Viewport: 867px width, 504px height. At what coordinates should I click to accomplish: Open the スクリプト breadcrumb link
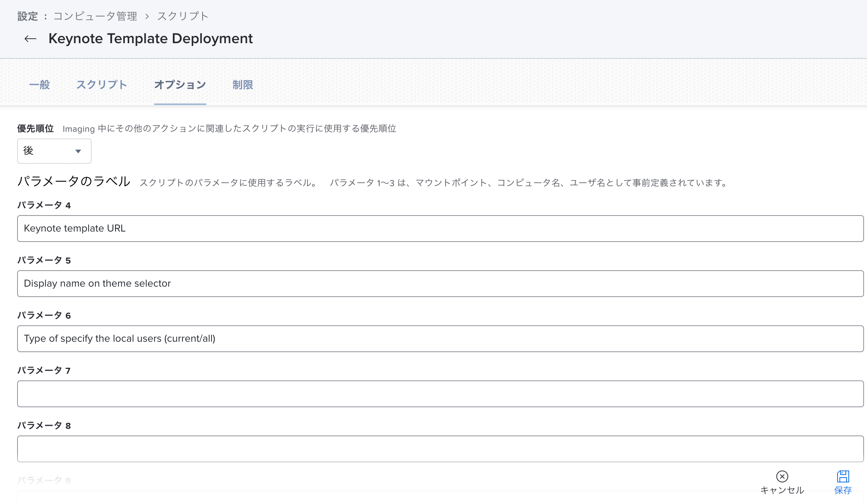183,16
